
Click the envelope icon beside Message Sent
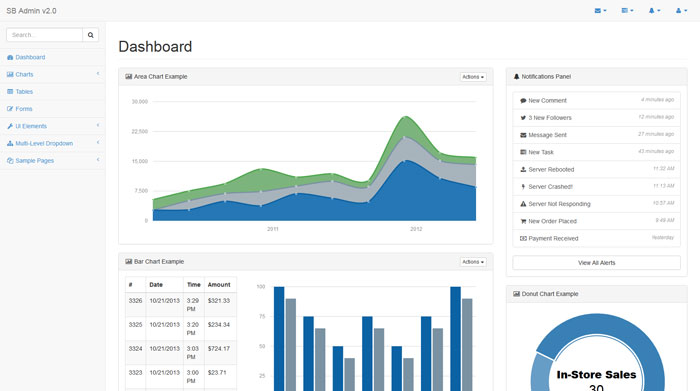523,135
